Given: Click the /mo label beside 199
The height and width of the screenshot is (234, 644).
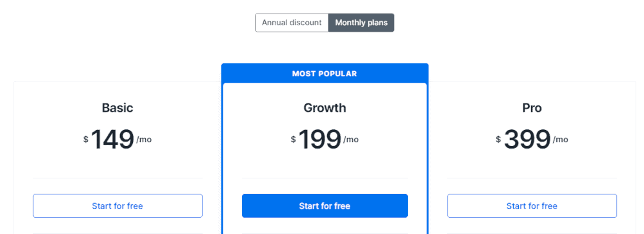Looking at the screenshot, I should tap(351, 140).
